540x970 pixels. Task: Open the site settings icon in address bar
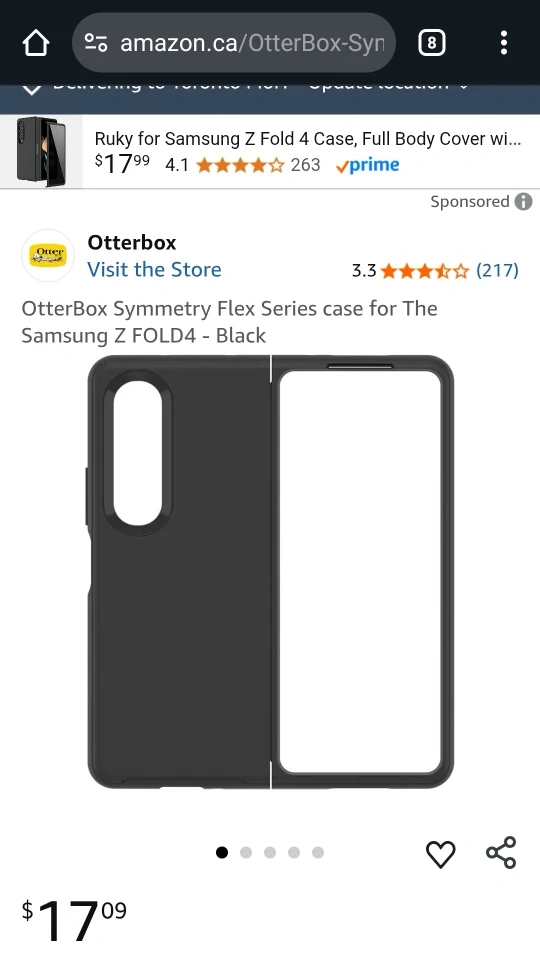coord(96,43)
